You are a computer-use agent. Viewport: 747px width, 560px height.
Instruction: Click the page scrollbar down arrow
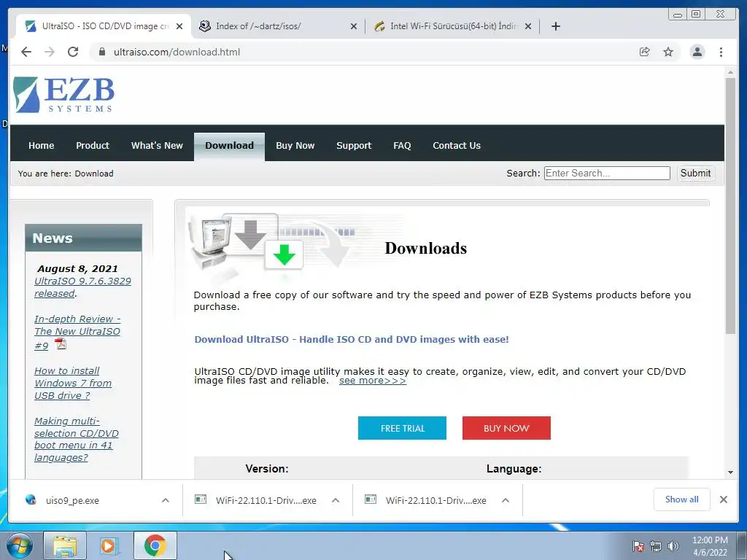730,472
